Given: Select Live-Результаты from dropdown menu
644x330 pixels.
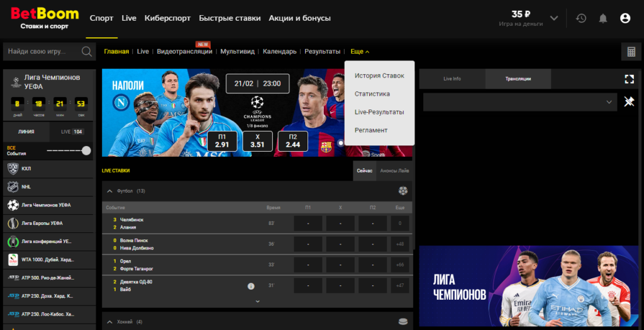Looking at the screenshot, I should pyautogui.click(x=379, y=112).
